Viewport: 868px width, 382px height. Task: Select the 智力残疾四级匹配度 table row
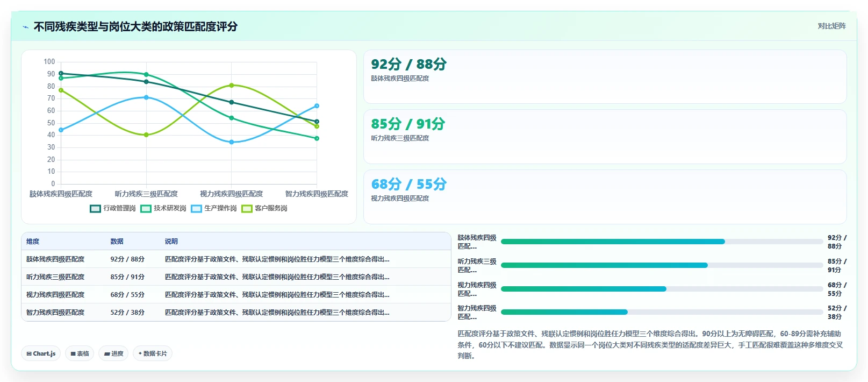tap(236, 312)
